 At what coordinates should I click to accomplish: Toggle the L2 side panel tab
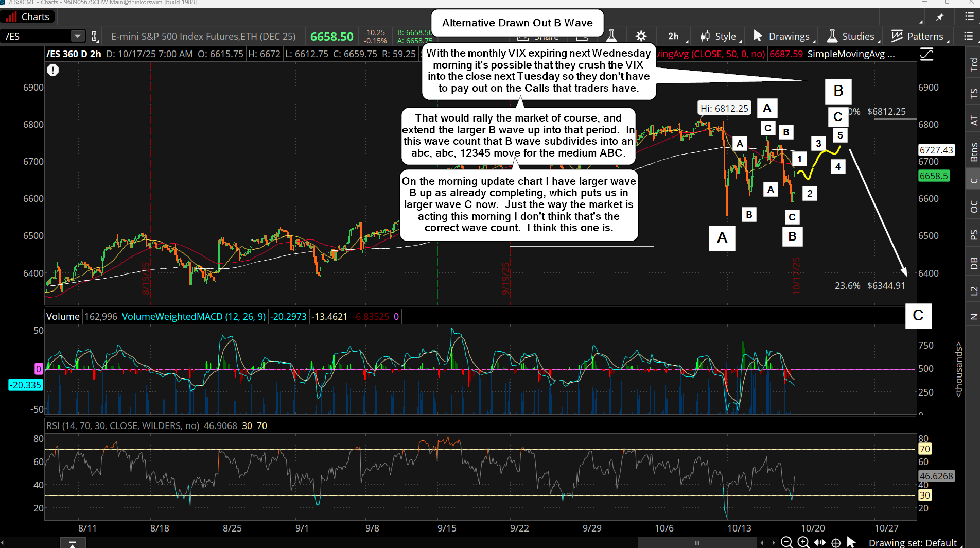tap(973, 291)
